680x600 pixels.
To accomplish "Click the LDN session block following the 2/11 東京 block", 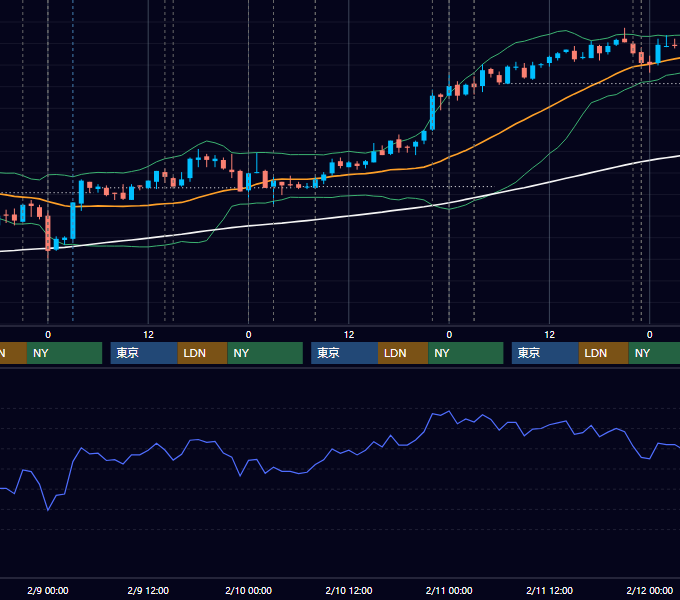I will [x=604, y=353].
